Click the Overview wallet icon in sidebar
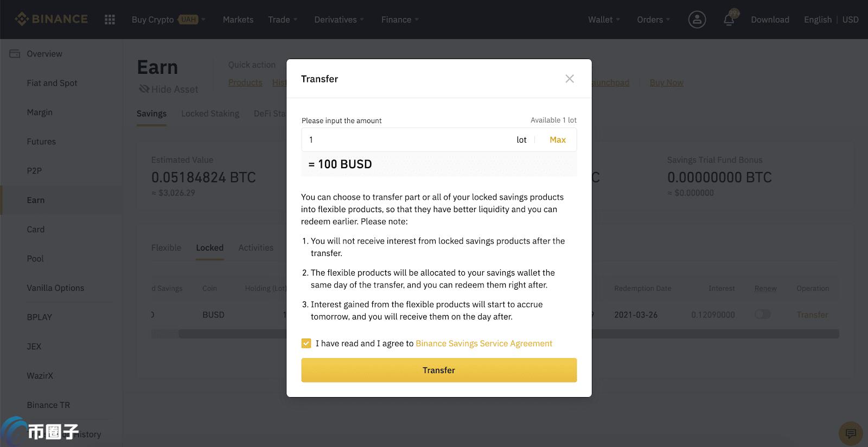 pyautogui.click(x=15, y=54)
